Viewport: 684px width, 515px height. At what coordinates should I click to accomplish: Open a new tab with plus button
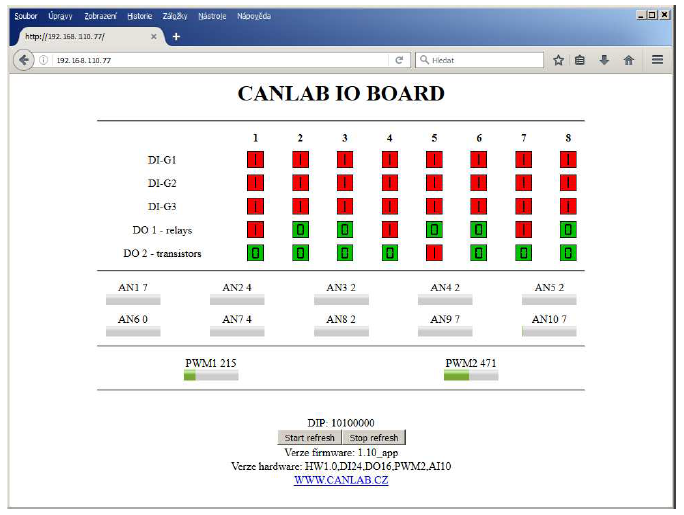tap(176, 37)
